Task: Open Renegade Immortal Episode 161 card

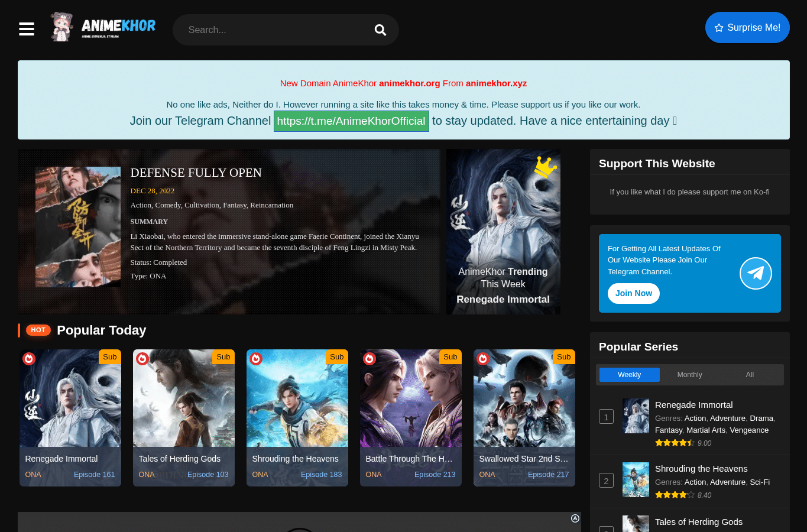Action: [70, 418]
